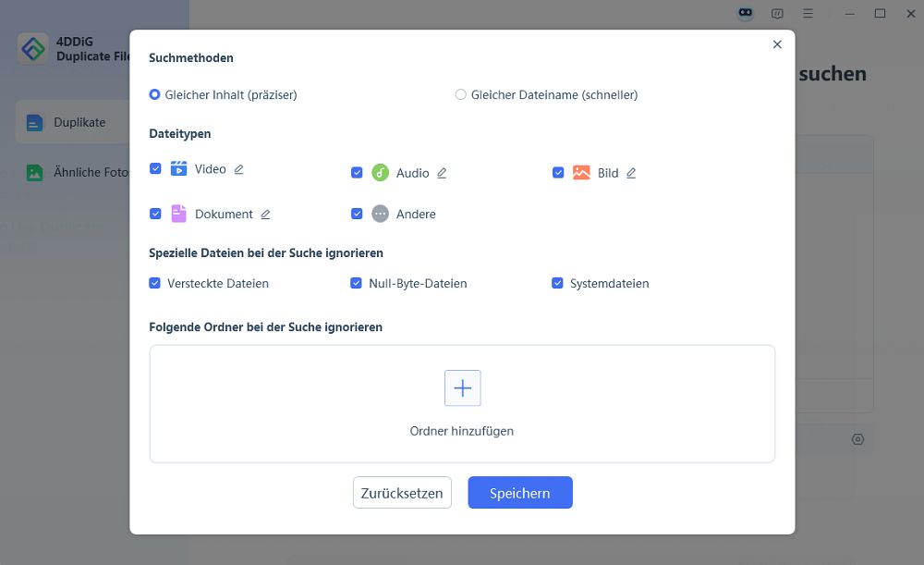Minimize the 4DDiG window
Image resolution: width=924 pixels, height=565 pixels.
850,13
